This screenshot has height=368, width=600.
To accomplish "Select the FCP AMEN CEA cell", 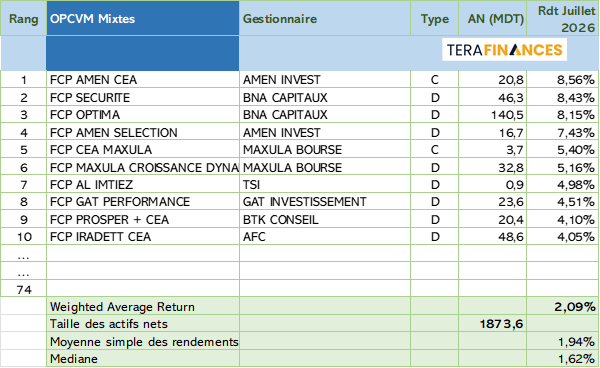I will coord(143,80).
